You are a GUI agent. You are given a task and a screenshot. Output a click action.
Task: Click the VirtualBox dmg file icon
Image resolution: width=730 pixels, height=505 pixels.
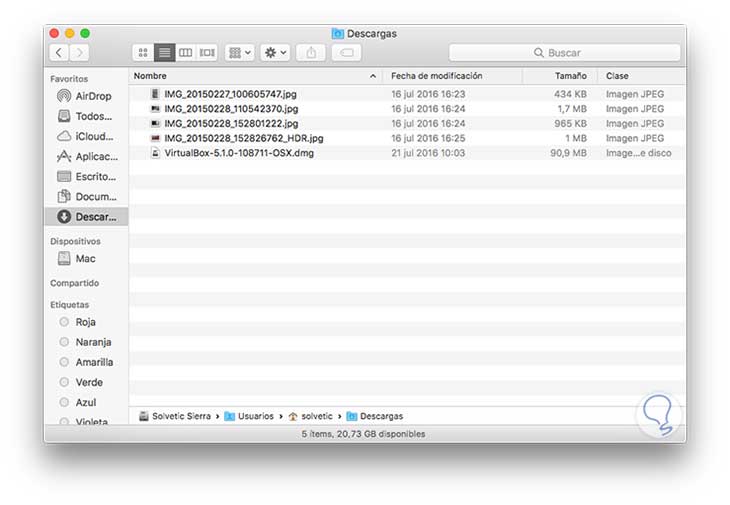(155, 153)
